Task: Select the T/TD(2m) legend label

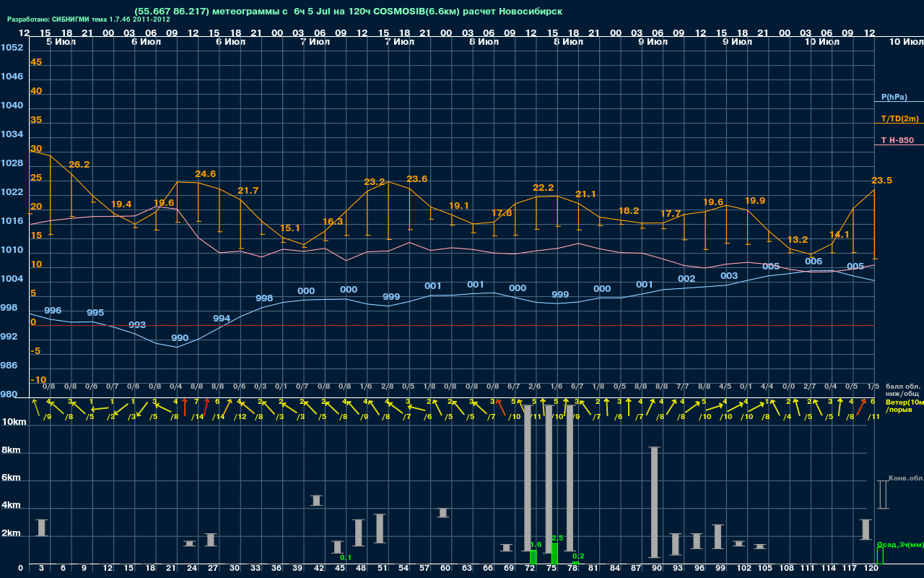Action: pos(900,118)
